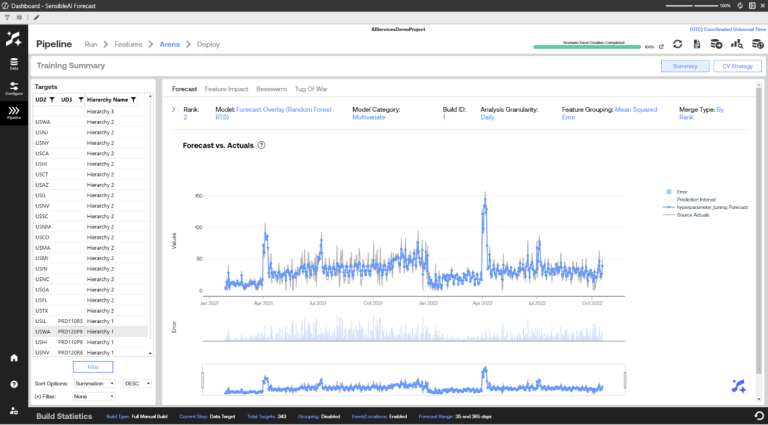Click the Home icon in sidebar
The image size is (768, 425).
[x=14, y=357]
